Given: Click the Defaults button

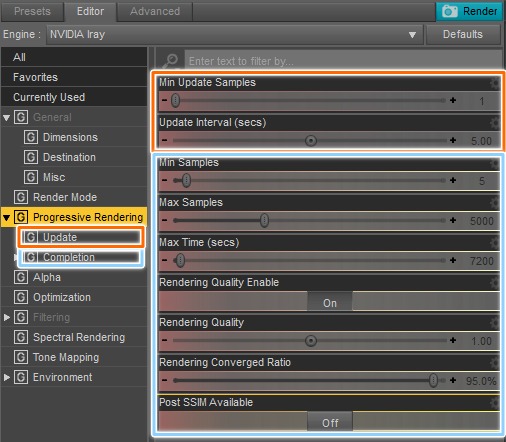Looking at the screenshot, I should (x=463, y=34).
